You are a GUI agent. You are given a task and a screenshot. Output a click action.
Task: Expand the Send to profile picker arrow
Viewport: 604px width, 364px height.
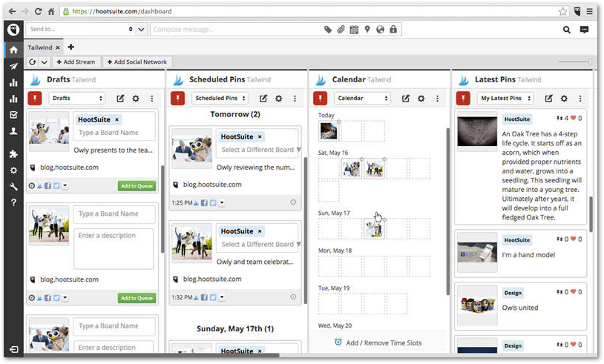(142, 29)
